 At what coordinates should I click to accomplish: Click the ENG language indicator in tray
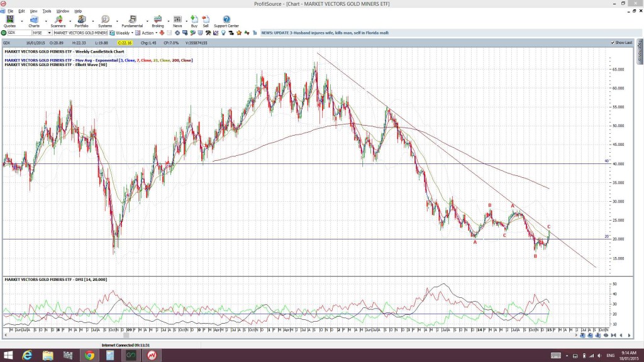(x=610, y=356)
